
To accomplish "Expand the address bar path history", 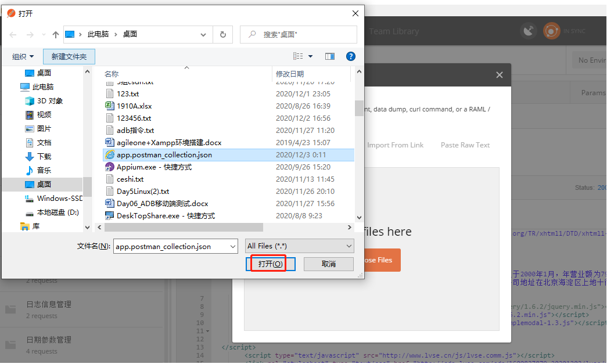I will tap(203, 35).
